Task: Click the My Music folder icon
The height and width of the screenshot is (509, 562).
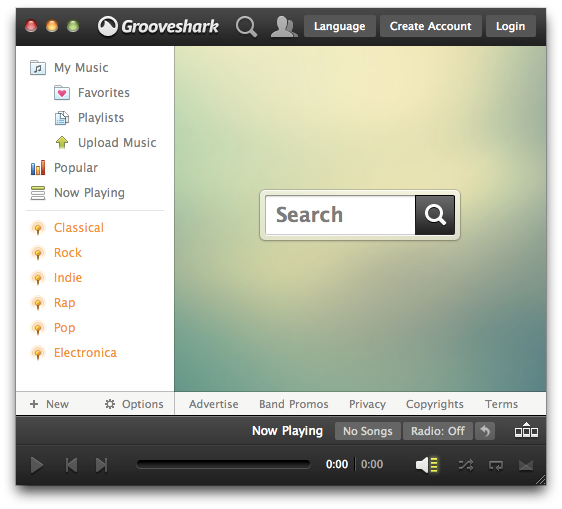Action: [38, 67]
